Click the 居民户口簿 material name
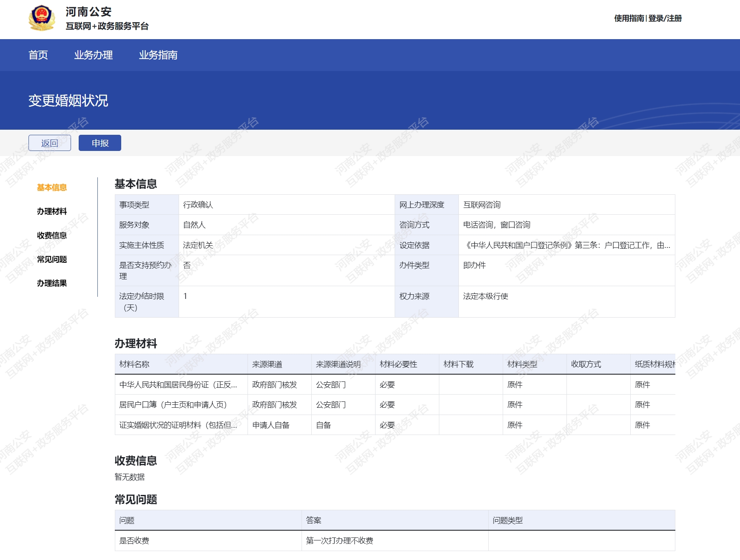 click(173, 405)
